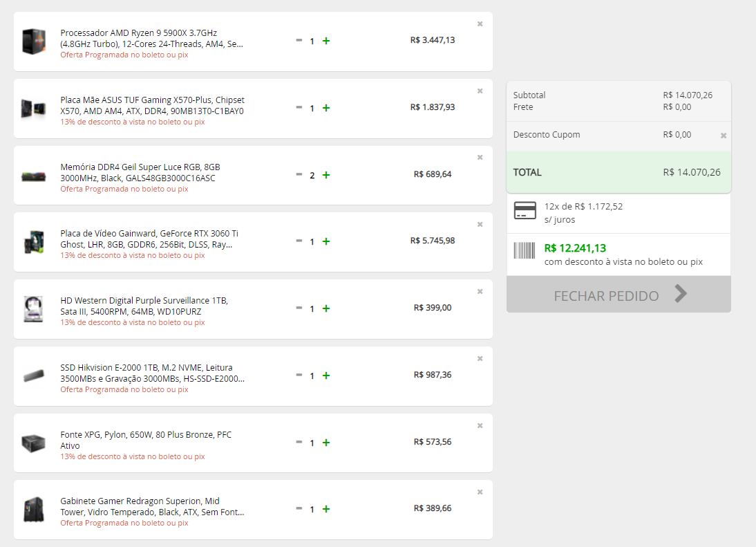756x547 pixels.
Task: Decrease quantity of ASUS TUF Gaming X570-Plus motherboard
Action: point(299,108)
